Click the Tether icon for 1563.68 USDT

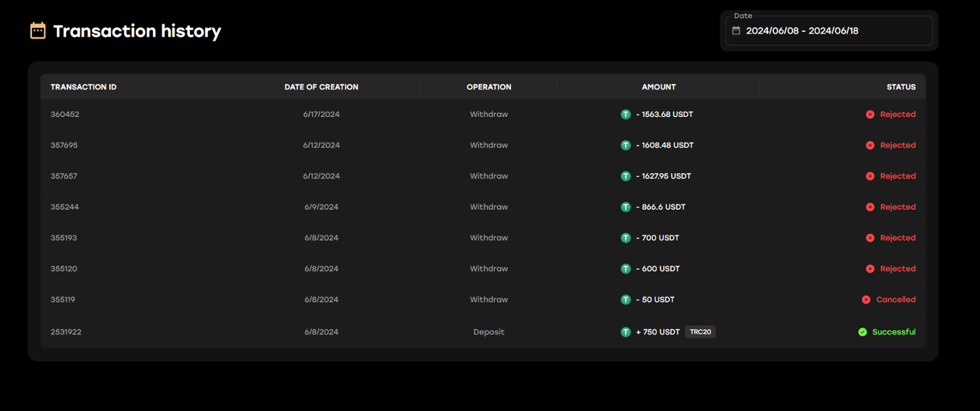pyautogui.click(x=625, y=114)
